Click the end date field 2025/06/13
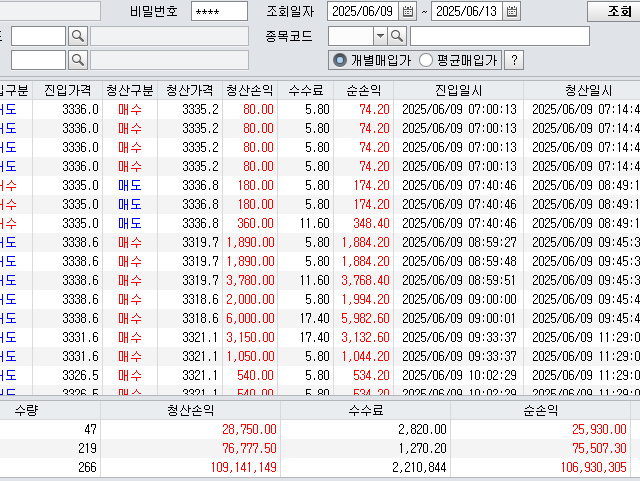Viewport: 640px width, 481px height. [x=467, y=12]
